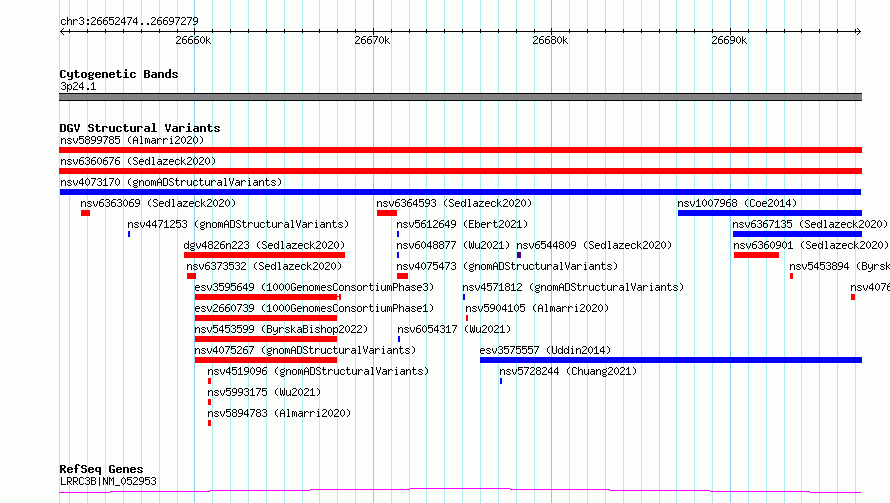Click the nsv4471253 gnomAD variant label

pyautogui.click(x=238, y=224)
